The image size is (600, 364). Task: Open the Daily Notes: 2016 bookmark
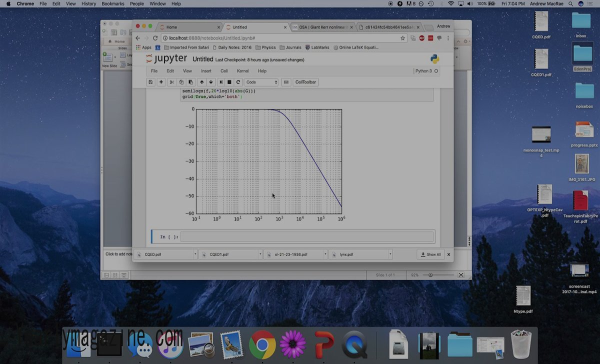pyautogui.click(x=231, y=47)
